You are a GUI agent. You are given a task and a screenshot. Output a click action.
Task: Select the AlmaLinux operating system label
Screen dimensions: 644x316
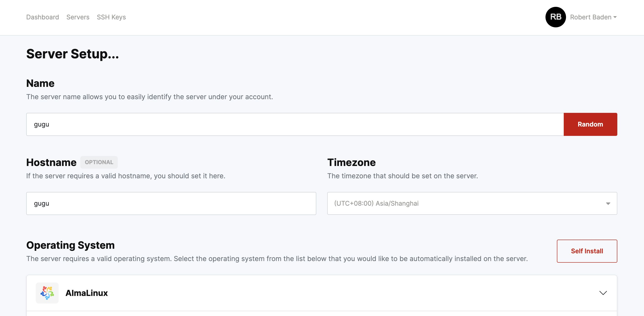click(86, 293)
